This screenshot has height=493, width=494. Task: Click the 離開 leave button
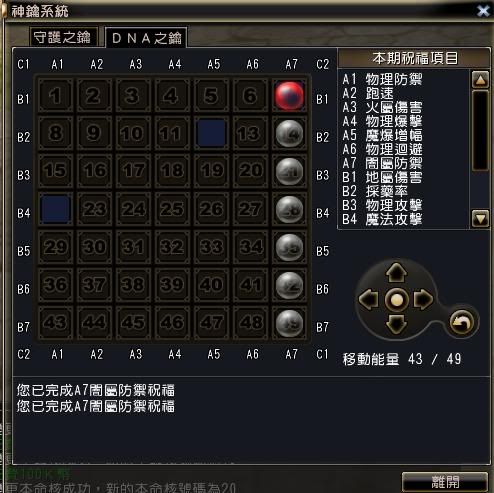[x=445, y=482]
